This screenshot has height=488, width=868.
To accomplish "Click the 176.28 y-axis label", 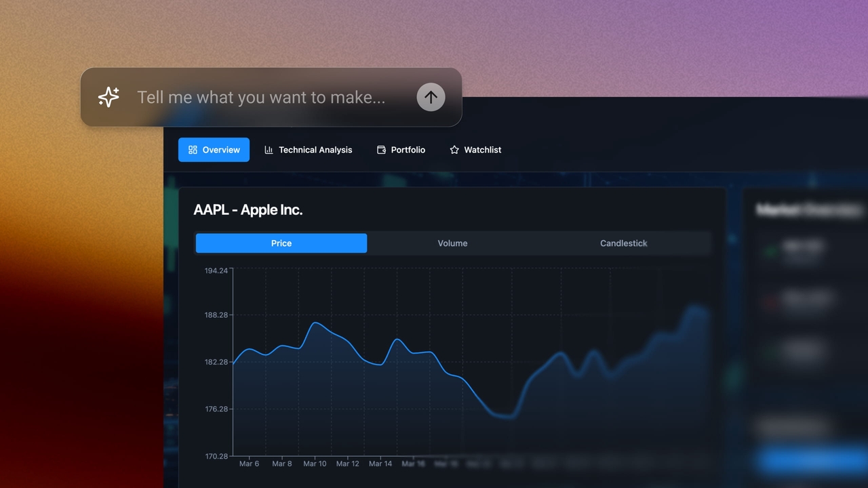I will 216,409.
